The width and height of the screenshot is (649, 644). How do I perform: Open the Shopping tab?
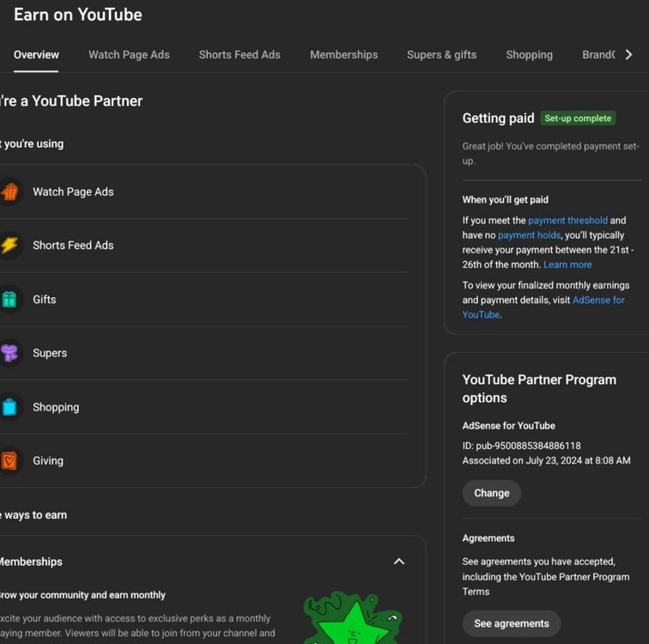pyautogui.click(x=529, y=55)
